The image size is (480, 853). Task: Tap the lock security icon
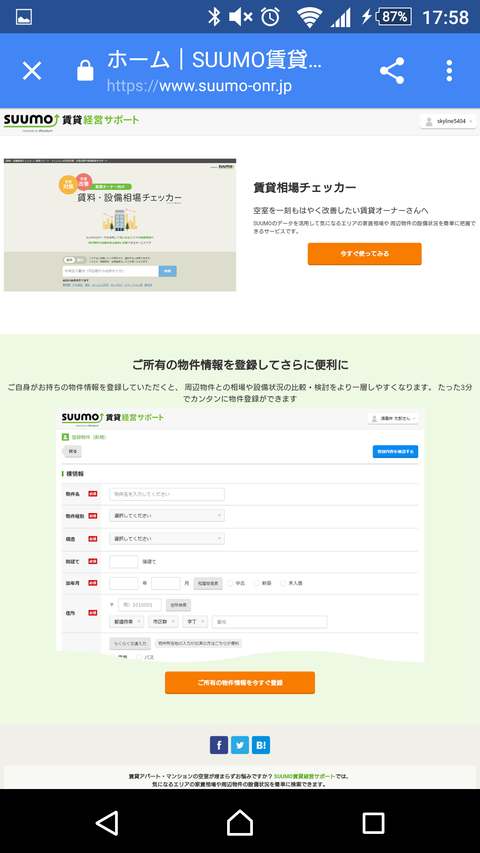(85, 70)
